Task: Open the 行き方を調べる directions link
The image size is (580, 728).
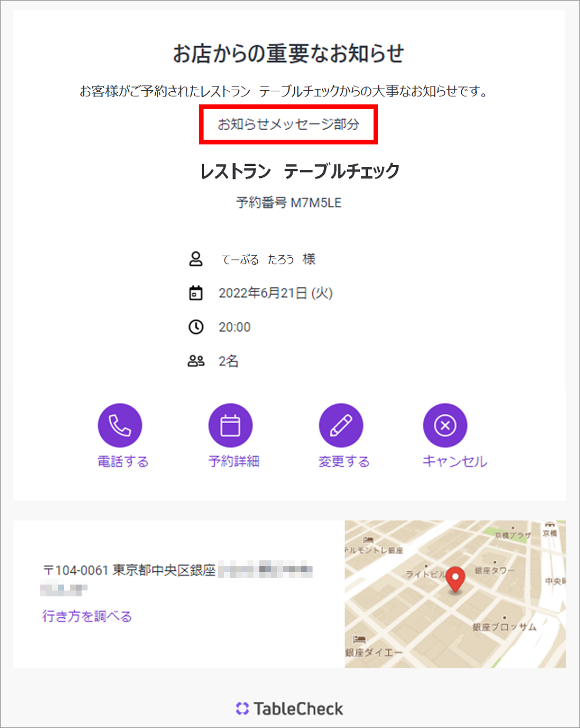Action: 87,616
